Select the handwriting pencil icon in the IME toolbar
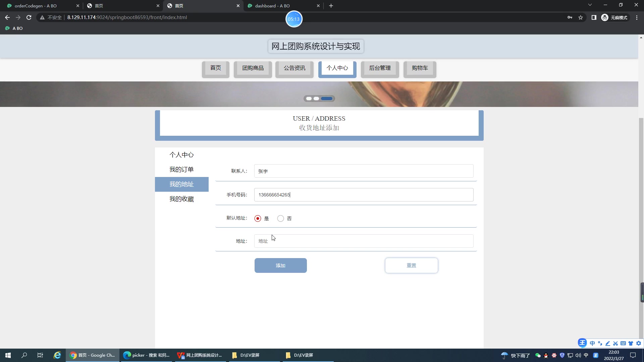644x362 pixels. 608,344
